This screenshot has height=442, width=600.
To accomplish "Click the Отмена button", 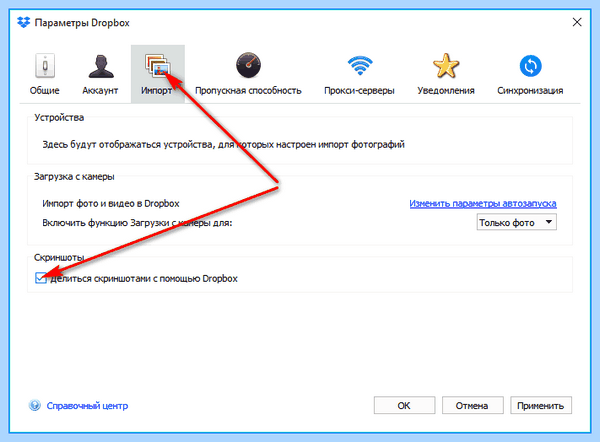I will tap(472, 405).
